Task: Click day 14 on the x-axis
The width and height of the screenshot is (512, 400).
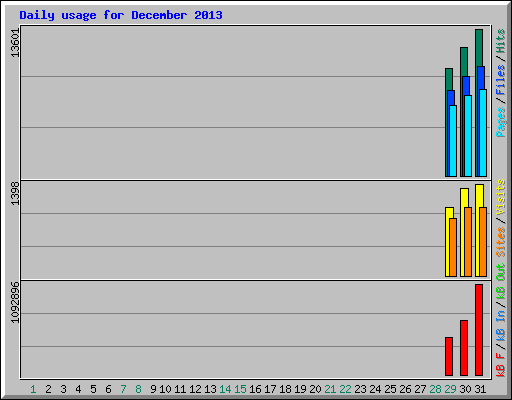Action: coord(225,389)
